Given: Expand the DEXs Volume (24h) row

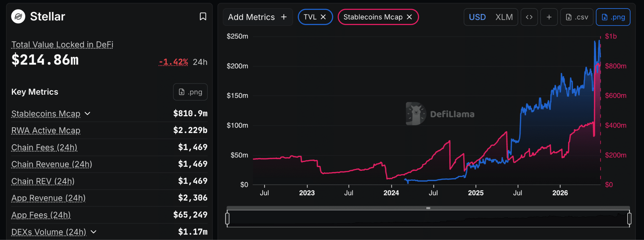Looking at the screenshot, I should (x=94, y=232).
